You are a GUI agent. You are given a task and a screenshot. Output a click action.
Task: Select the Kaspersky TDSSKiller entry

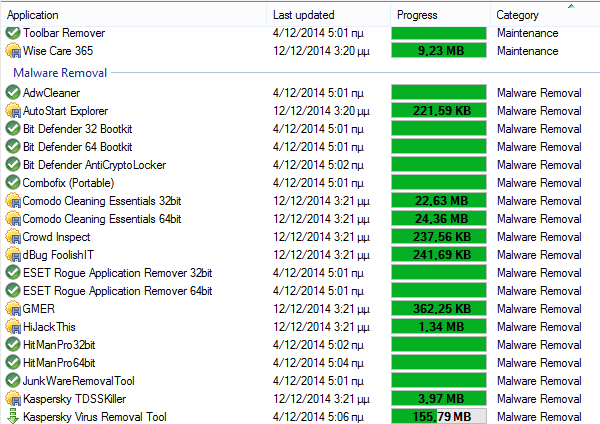pyautogui.click(x=75, y=398)
